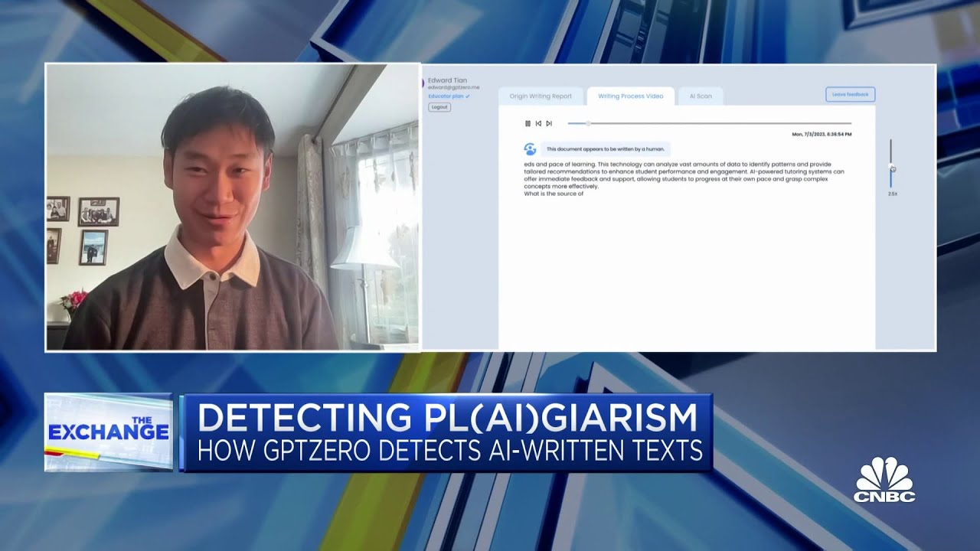Click the email 'edward@gptzero.me'
This screenshot has width=980, height=551.
[x=453, y=88]
